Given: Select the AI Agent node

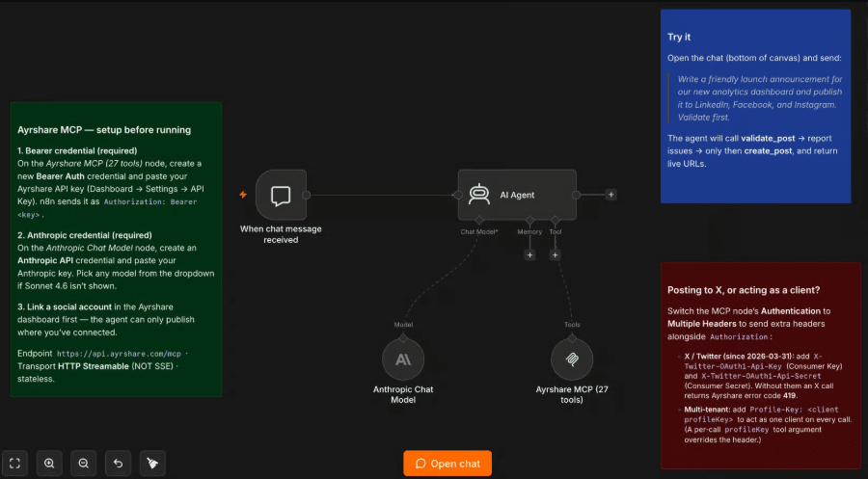Looking at the screenshot, I should pyautogui.click(x=517, y=195).
